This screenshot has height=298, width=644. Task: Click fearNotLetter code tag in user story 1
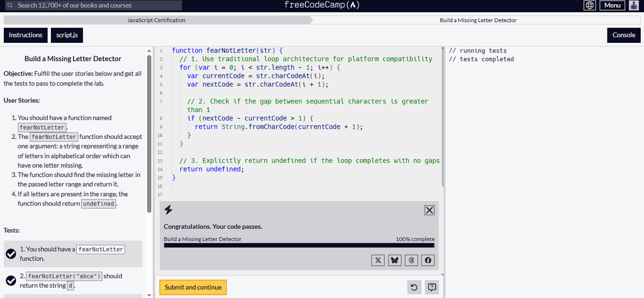coord(41,128)
